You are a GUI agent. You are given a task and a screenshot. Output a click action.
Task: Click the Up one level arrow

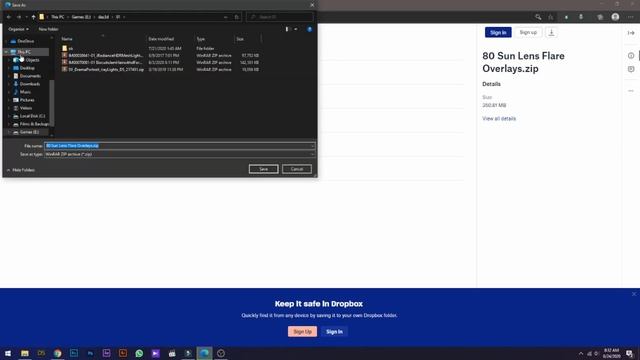point(33,17)
